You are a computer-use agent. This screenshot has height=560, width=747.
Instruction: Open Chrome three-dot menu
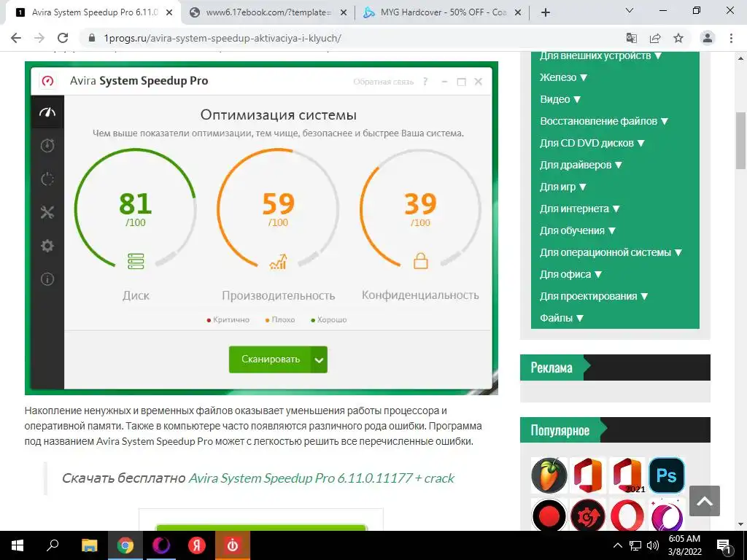point(731,38)
